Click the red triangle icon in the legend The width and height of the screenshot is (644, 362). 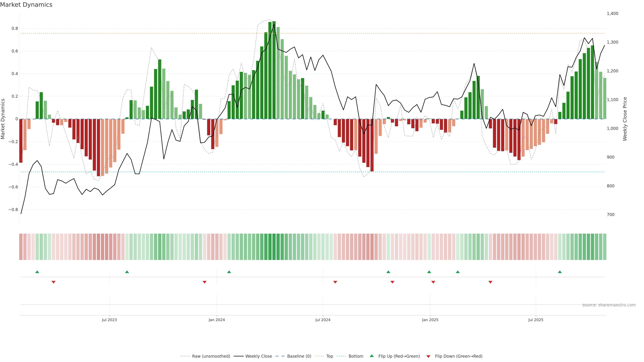[x=428, y=356]
